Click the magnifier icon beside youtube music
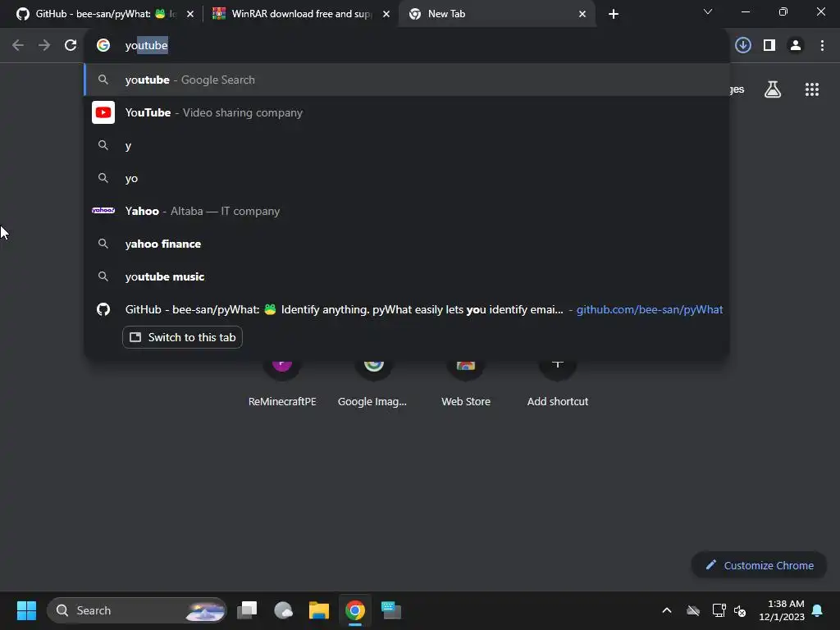 pos(103,276)
